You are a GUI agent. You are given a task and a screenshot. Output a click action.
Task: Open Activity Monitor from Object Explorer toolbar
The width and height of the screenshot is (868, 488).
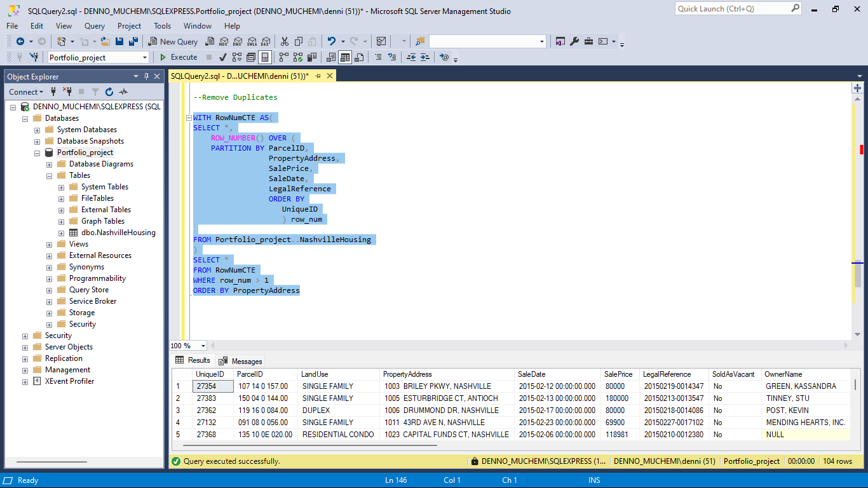(x=123, y=91)
